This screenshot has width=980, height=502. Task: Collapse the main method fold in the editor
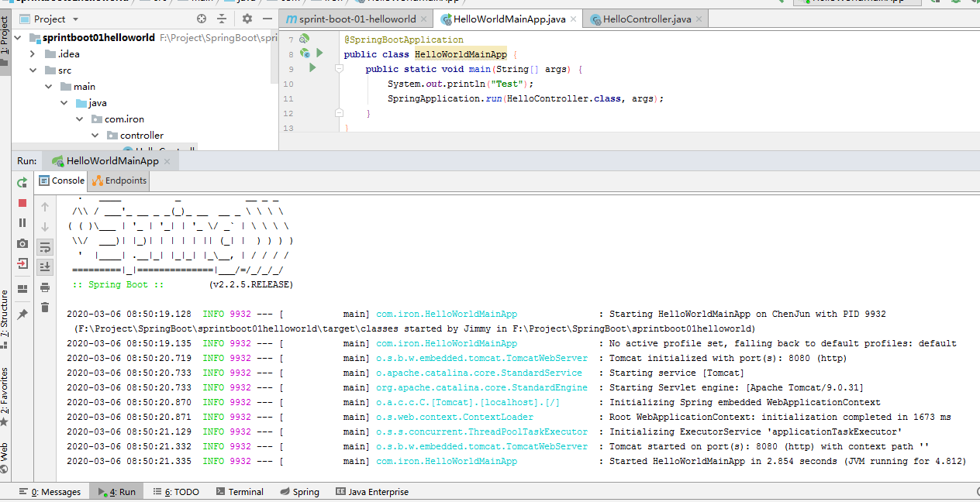point(338,68)
